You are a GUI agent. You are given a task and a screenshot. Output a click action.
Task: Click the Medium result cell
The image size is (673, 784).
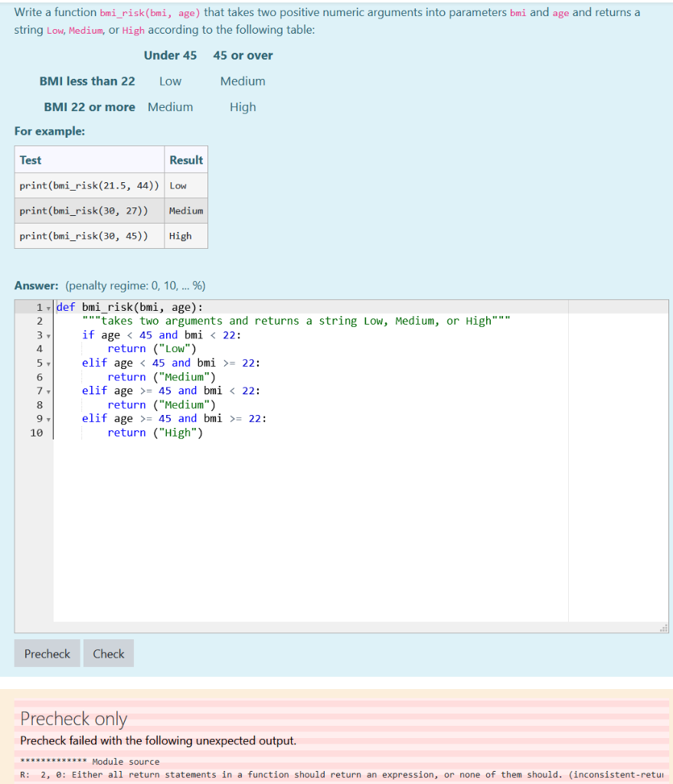185,211
